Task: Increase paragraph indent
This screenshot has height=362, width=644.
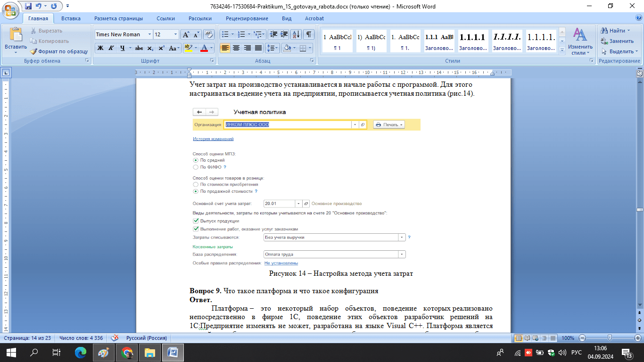Action: click(284, 34)
